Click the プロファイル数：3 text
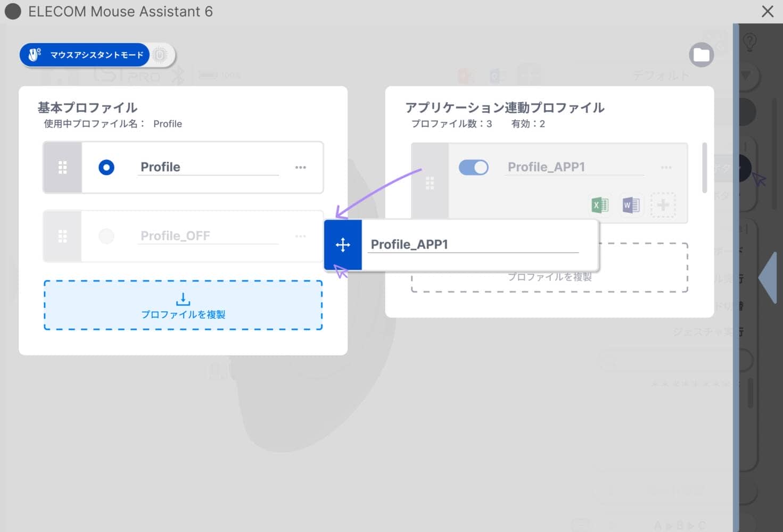This screenshot has width=783, height=532. point(451,124)
